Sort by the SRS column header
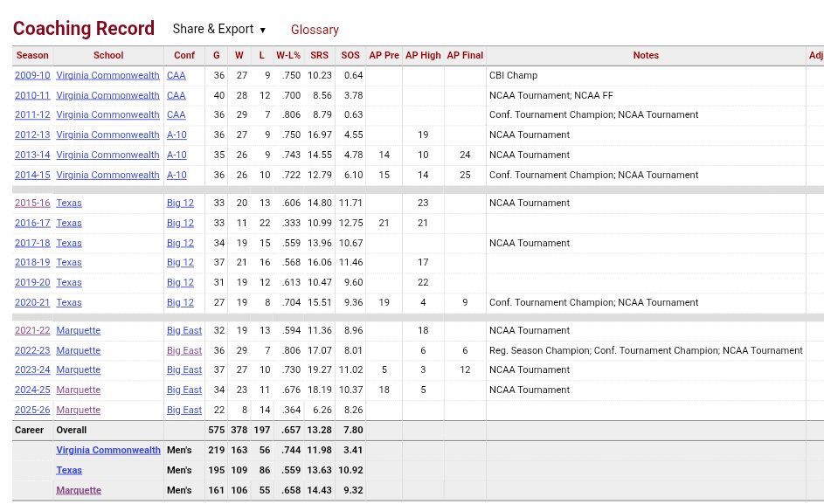 pyautogui.click(x=319, y=55)
